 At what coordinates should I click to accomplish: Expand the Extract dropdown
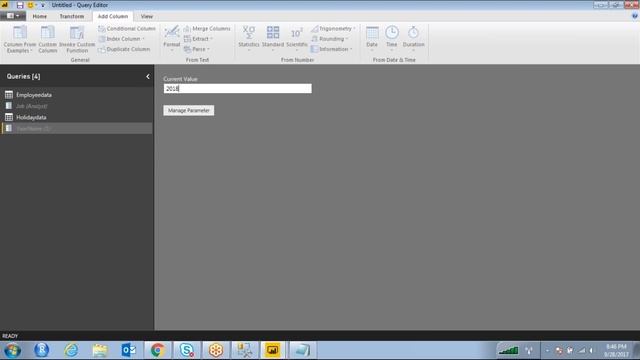198,39
